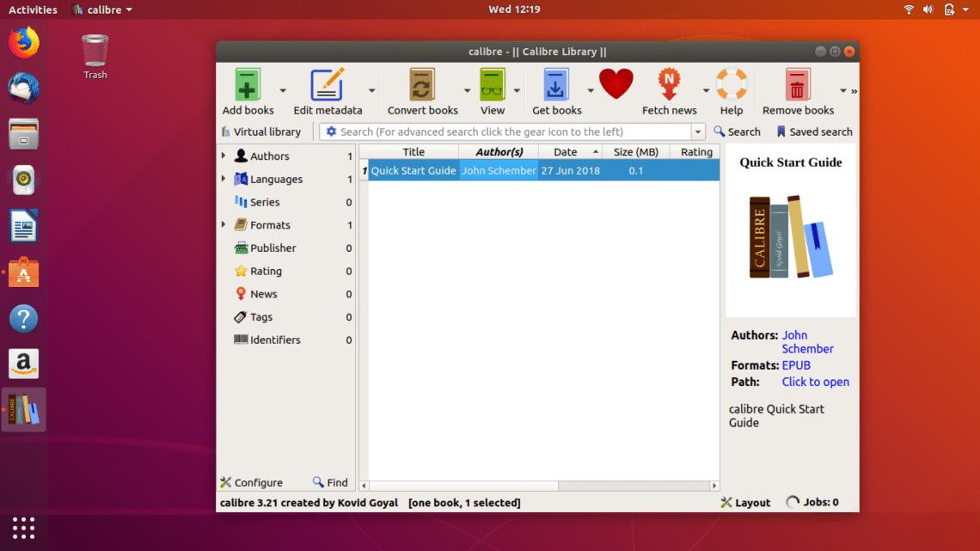980x551 pixels.
Task: Open calibre Help
Action: pos(731,84)
